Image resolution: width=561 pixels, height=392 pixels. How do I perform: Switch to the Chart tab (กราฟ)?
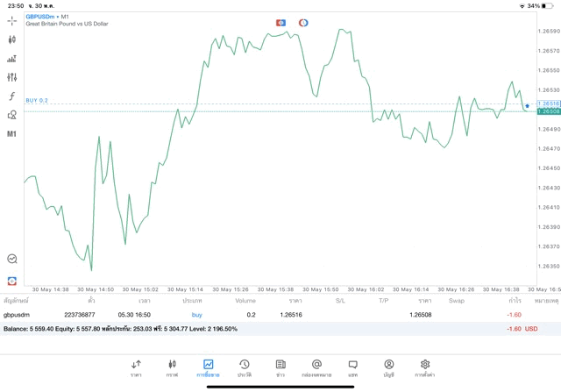coord(172,367)
